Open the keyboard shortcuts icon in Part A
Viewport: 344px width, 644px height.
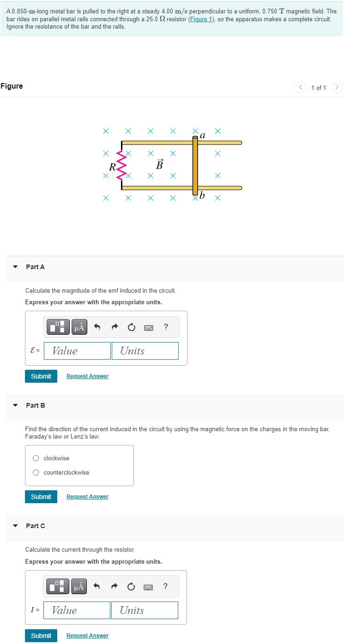[x=149, y=327]
